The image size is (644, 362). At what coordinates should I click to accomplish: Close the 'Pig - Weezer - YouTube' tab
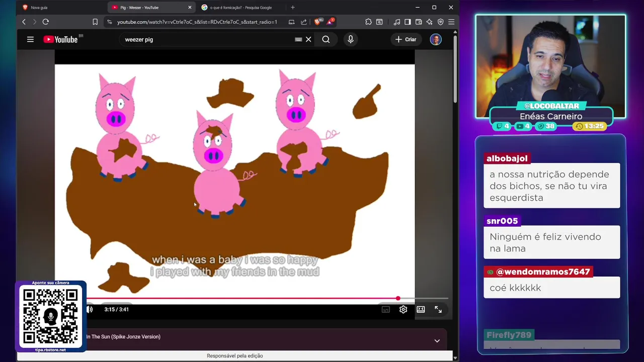click(190, 8)
